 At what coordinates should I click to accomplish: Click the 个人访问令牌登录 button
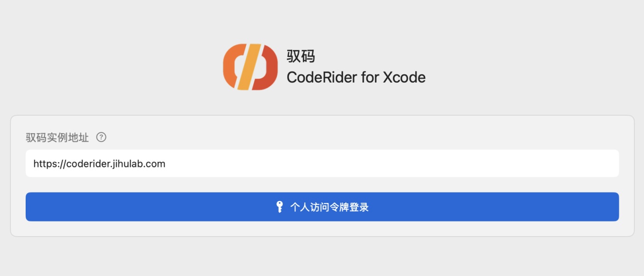pos(322,207)
